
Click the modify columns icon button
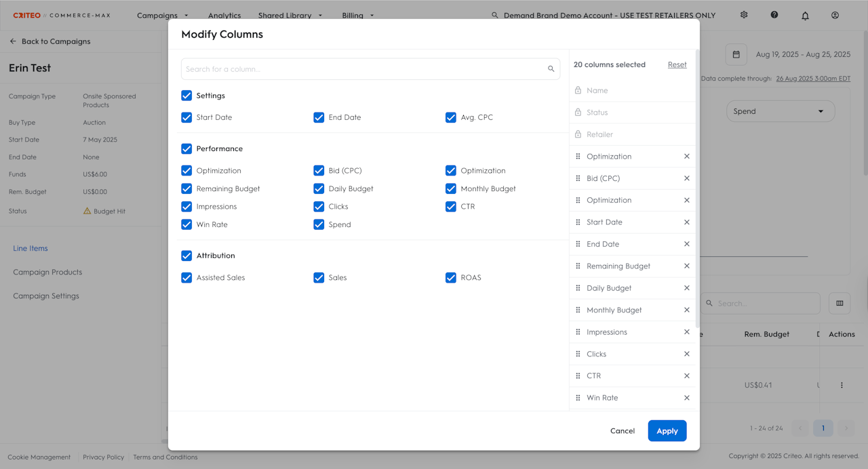point(840,303)
